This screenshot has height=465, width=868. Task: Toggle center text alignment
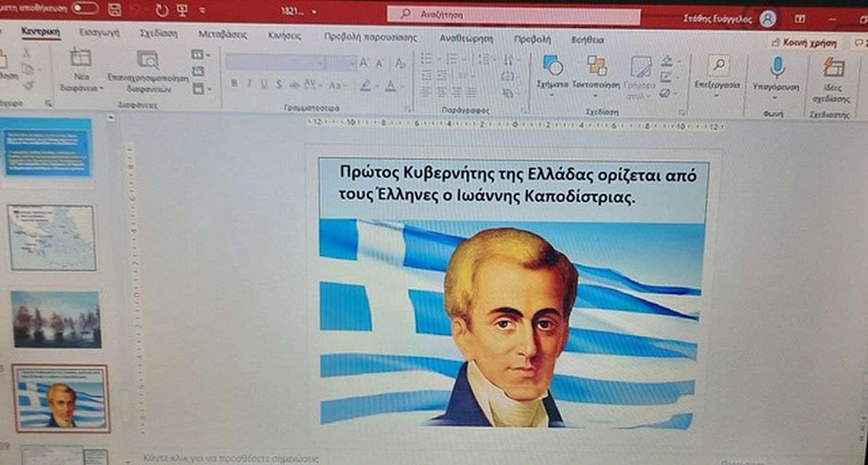(441, 92)
